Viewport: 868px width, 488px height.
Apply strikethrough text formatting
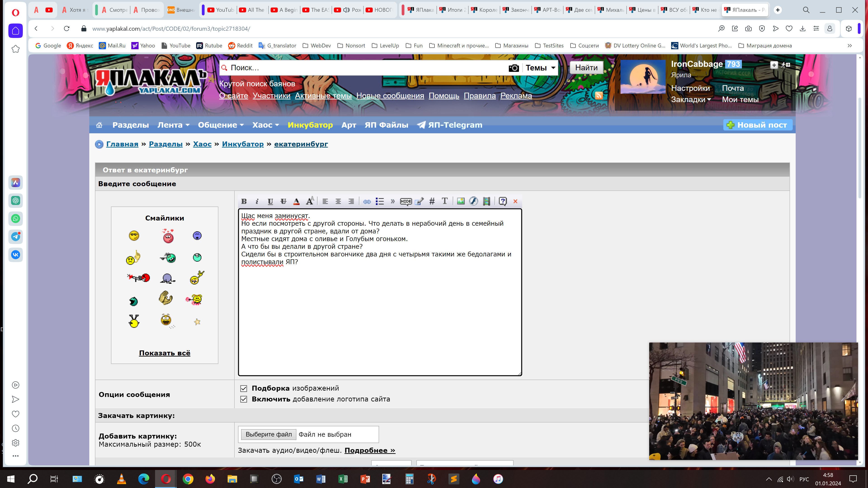(x=283, y=201)
